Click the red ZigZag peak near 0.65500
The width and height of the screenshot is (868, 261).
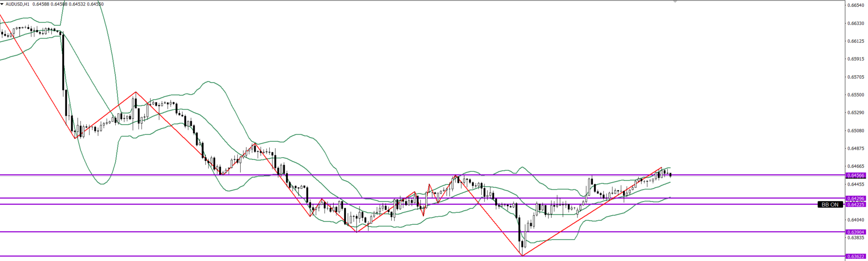135,92
